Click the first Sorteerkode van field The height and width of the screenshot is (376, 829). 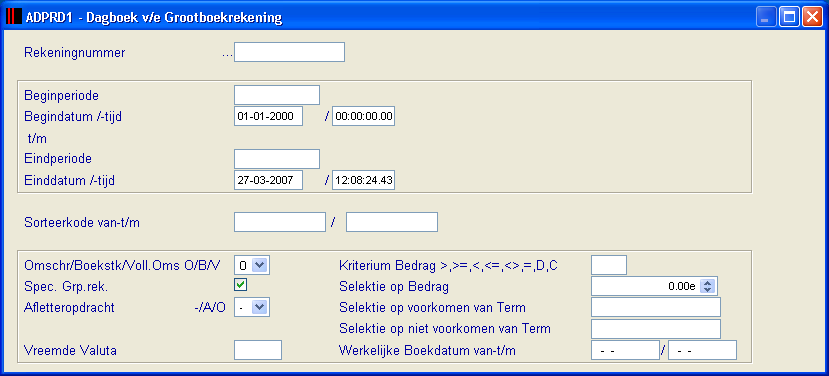tap(280, 222)
